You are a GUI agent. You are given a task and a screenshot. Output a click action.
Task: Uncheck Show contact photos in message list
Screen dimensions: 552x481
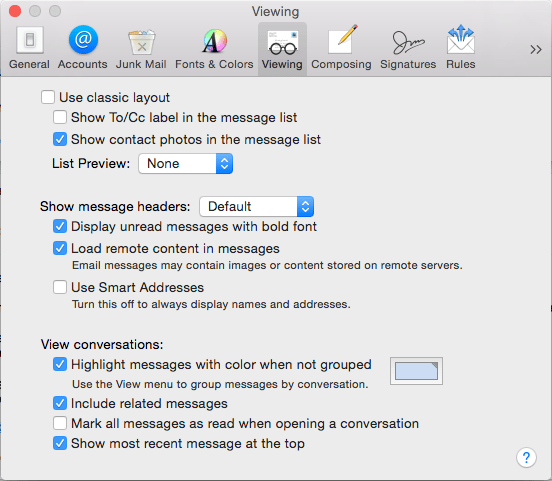tap(60, 139)
